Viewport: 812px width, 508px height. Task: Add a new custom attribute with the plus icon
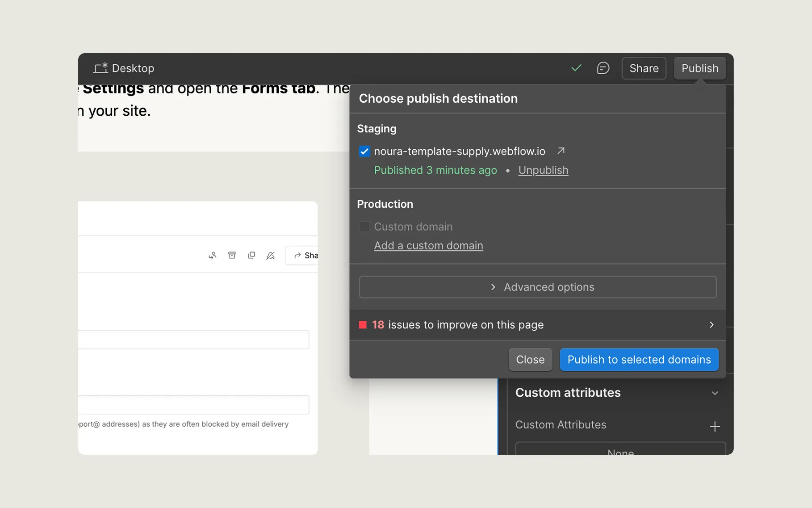coord(715,426)
